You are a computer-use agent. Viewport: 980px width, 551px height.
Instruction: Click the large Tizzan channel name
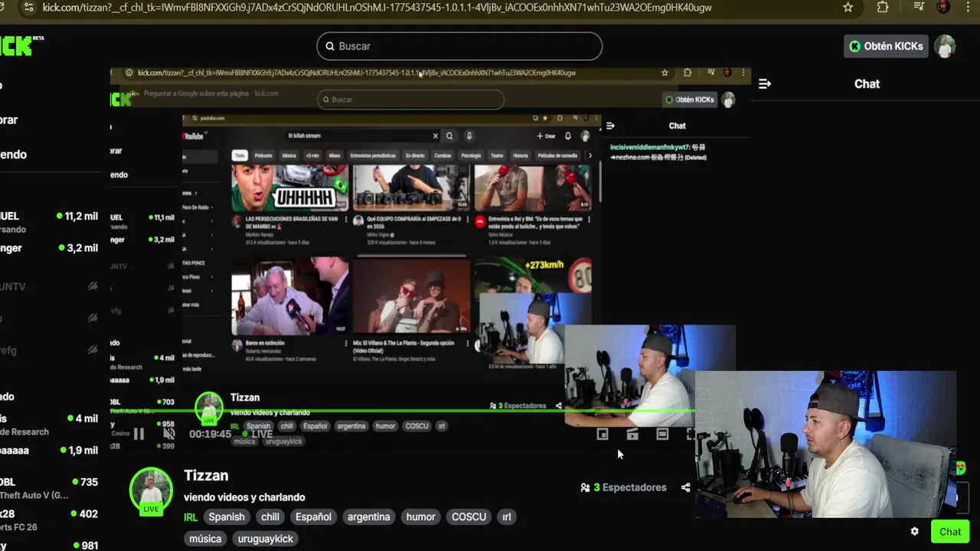point(206,475)
